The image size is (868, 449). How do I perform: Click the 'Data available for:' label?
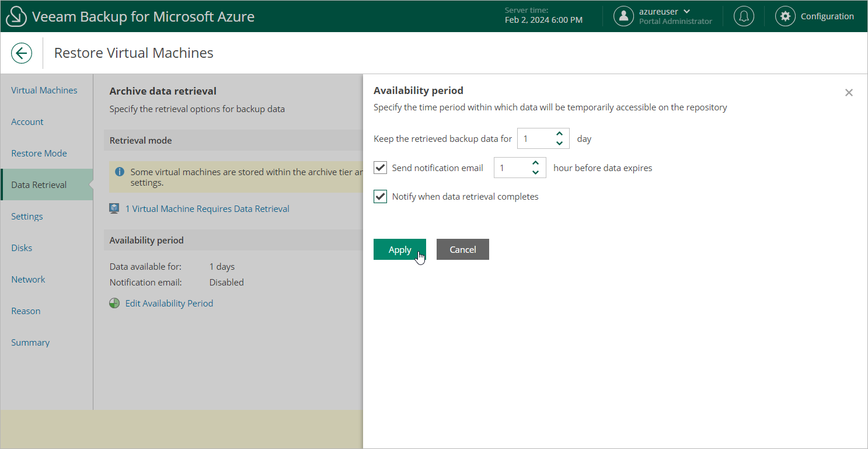145,267
